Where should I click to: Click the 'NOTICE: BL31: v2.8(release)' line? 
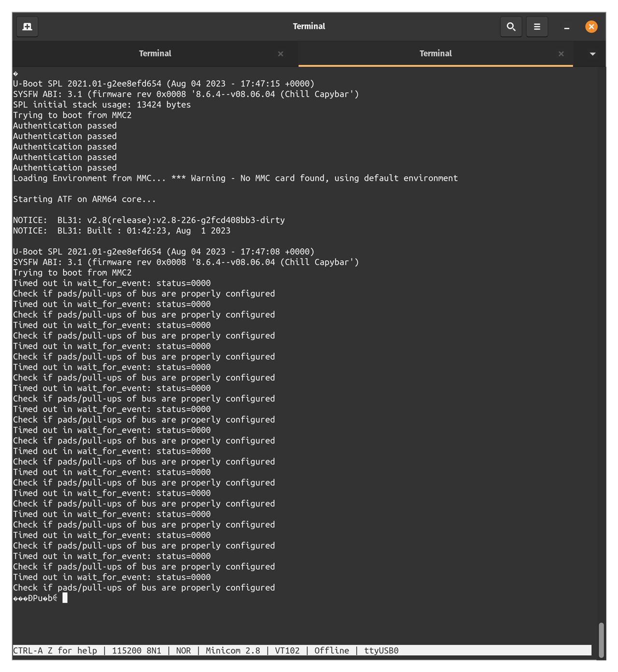coord(149,220)
